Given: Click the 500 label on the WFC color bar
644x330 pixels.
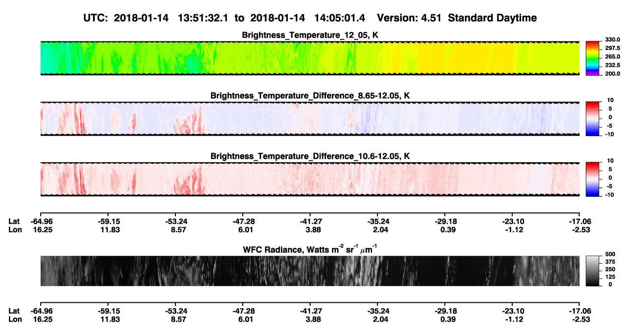Looking at the screenshot, I should click(x=611, y=253).
